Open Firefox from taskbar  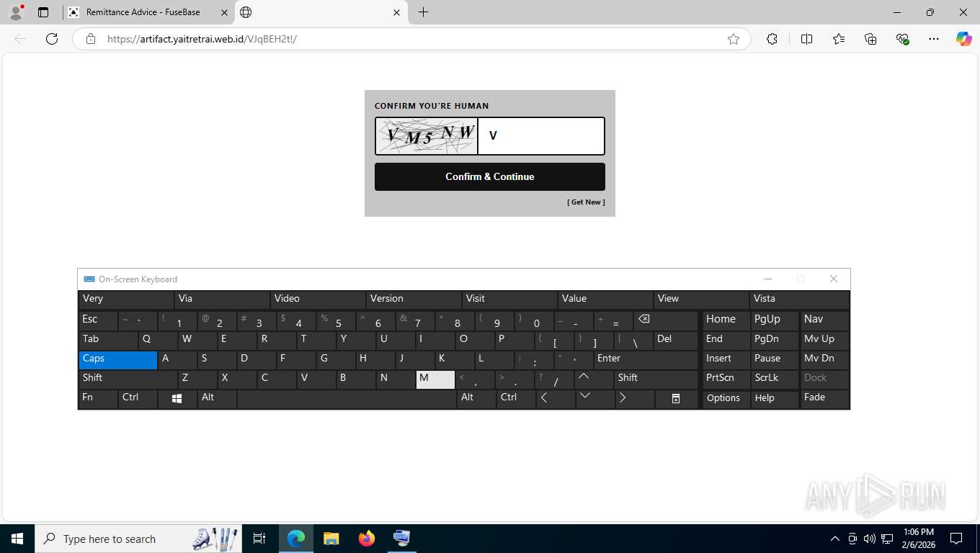coord(367,539)
